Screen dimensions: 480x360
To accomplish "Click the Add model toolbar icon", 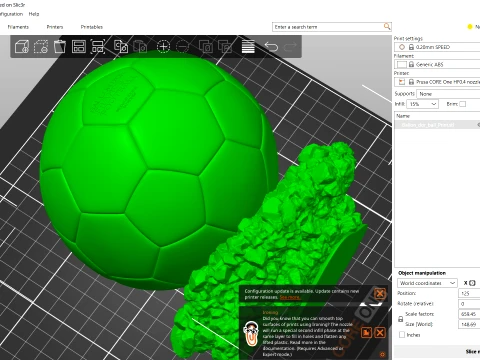I will point(22,47).
